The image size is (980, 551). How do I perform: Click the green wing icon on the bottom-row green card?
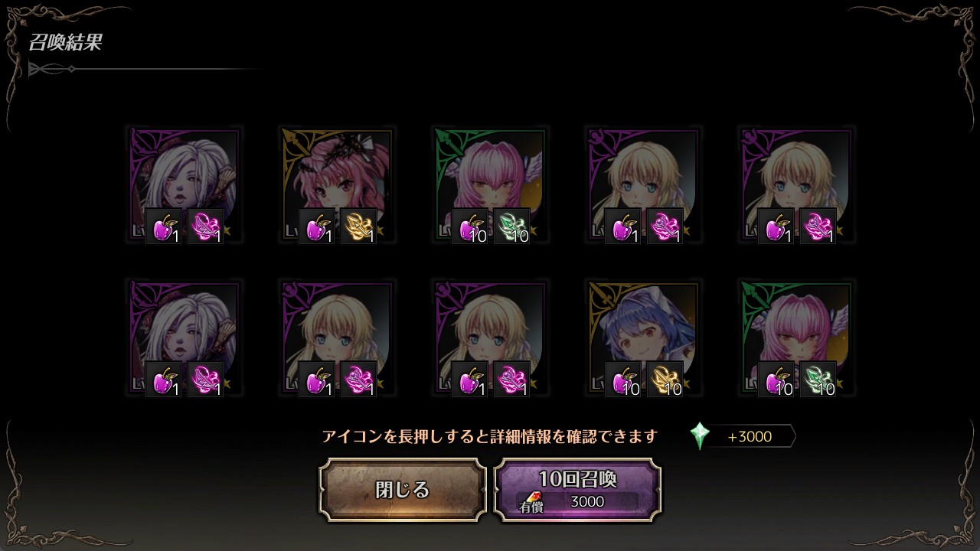tap(818, 380)
